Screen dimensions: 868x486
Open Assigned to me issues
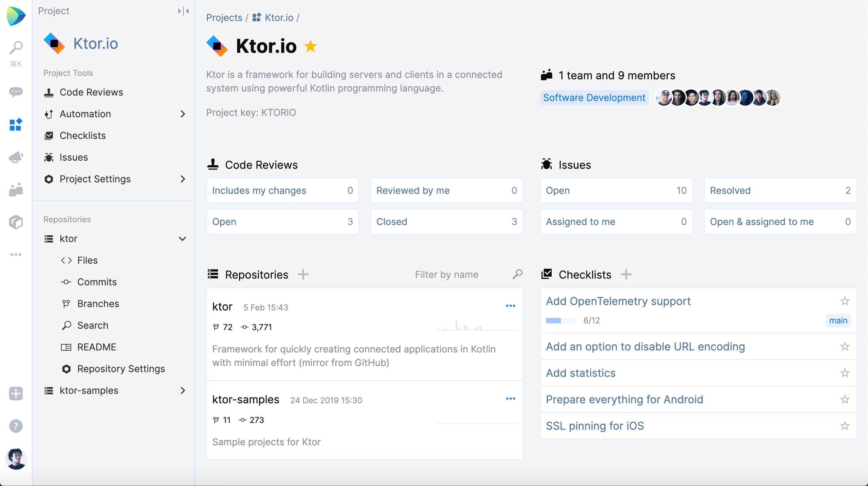click(x=616, y=222)
